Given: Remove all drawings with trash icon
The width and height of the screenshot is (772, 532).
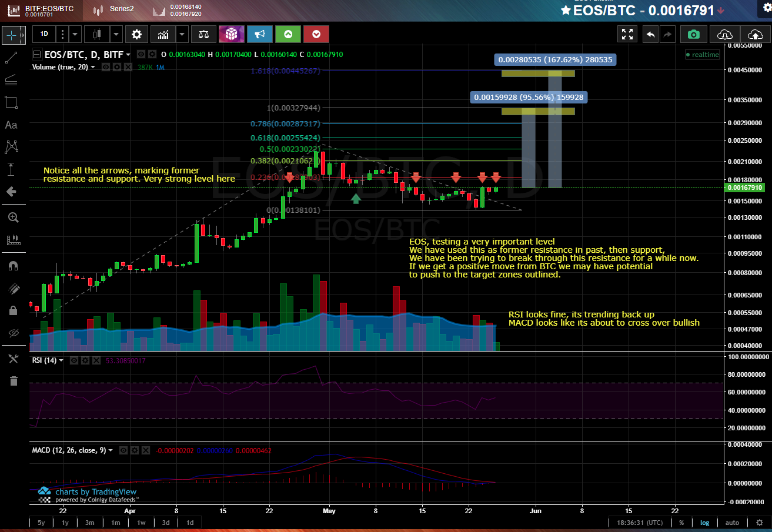Looking at the screenshot, I should [13, 381].
